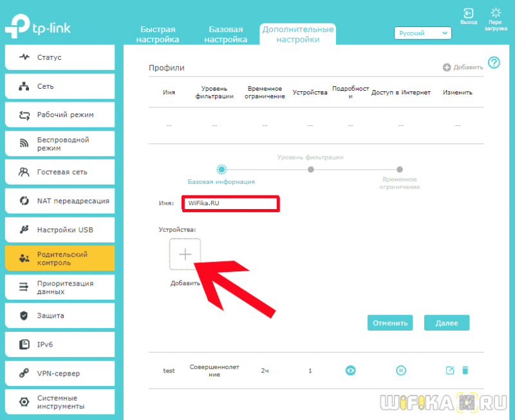Click the Далее button
The image size is (515, 420).
pos(447,323)
